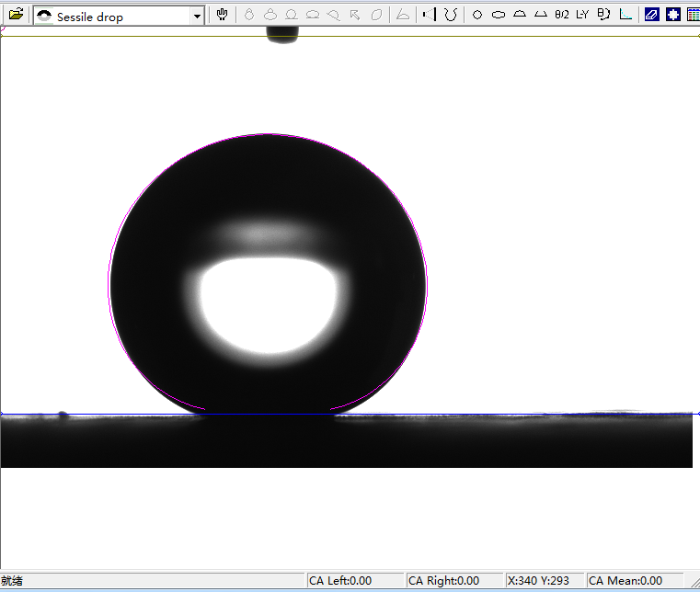Select the θ/2 contact angle method

pos(561,15)
